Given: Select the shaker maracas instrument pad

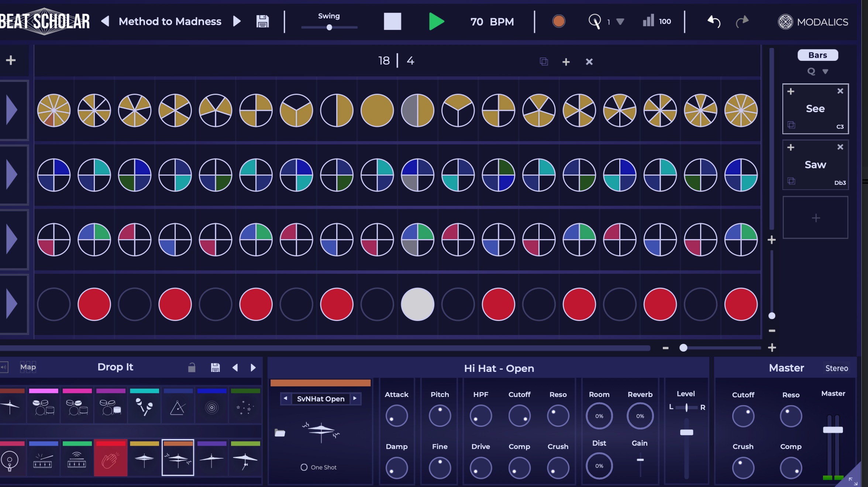Looking at the screenshot, I should pyautogui.click(x=144, y=407).
